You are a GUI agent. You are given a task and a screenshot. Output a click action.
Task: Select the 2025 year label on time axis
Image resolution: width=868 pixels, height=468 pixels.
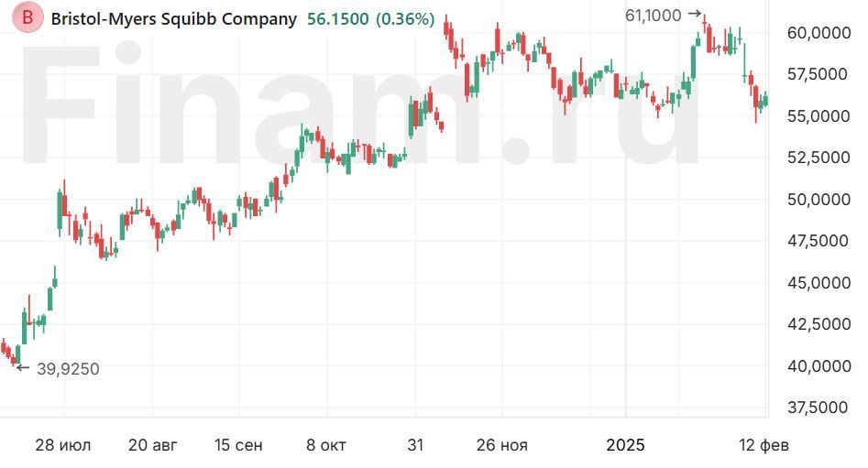pos(626,445)
